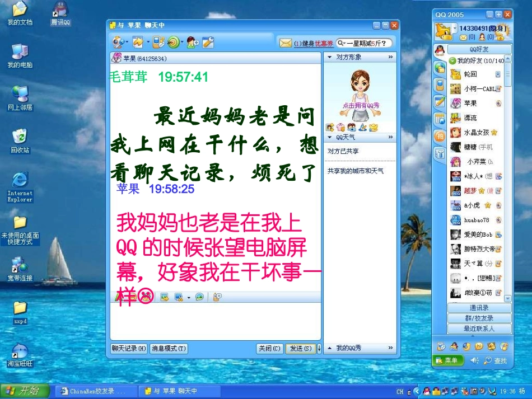Open the 菜单 menu button
Viewport: 532px width, 399px height.
pos(448,360)
